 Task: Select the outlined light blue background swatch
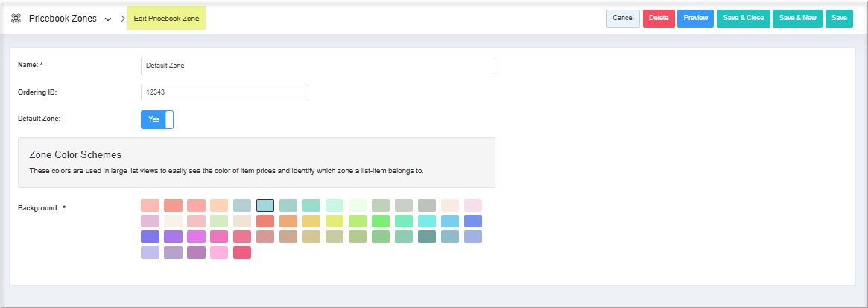coord(265,205)
